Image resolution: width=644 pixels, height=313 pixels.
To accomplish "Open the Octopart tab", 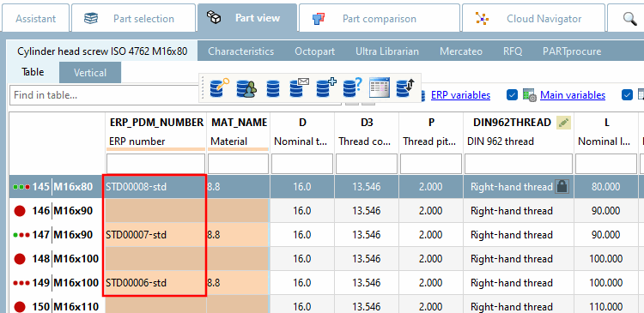I will [x=314, y=51].
